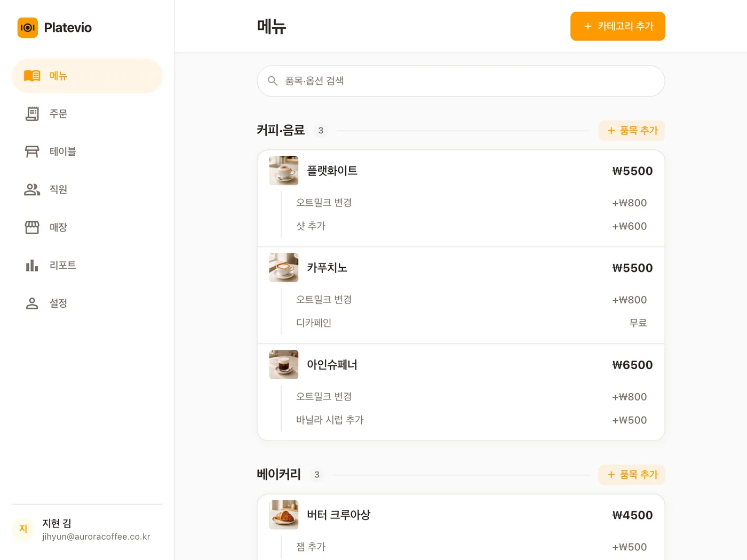This screenshot has width=747, height=560.
Task: Click the table icon beside 테이블
Action: click(x=32, y=151)
